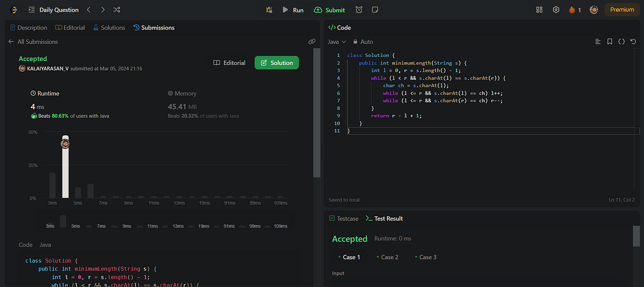
Task: Click the '45.41 MB' memory value
Action: pyautogui.click(x=182, y=107)
